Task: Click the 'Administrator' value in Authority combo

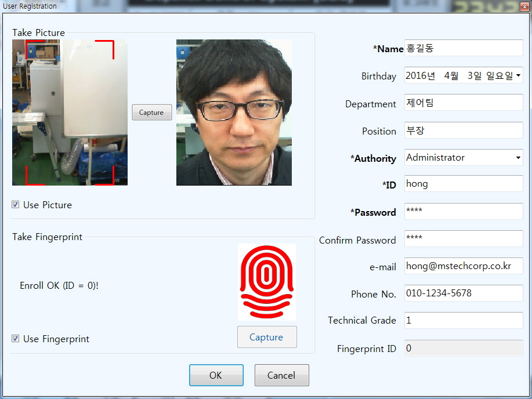Action: tap(435, 157)
